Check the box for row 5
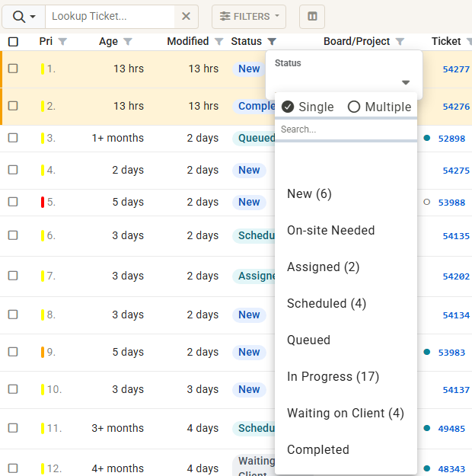The height and width of the screenshot is (476, 472). 13,202
